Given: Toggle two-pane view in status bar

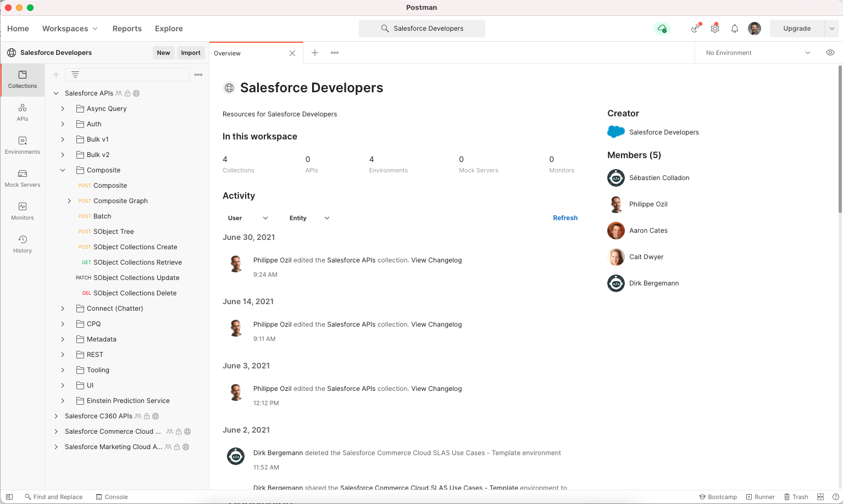Looking at the screenshot, I should click(x=820, y=497).
